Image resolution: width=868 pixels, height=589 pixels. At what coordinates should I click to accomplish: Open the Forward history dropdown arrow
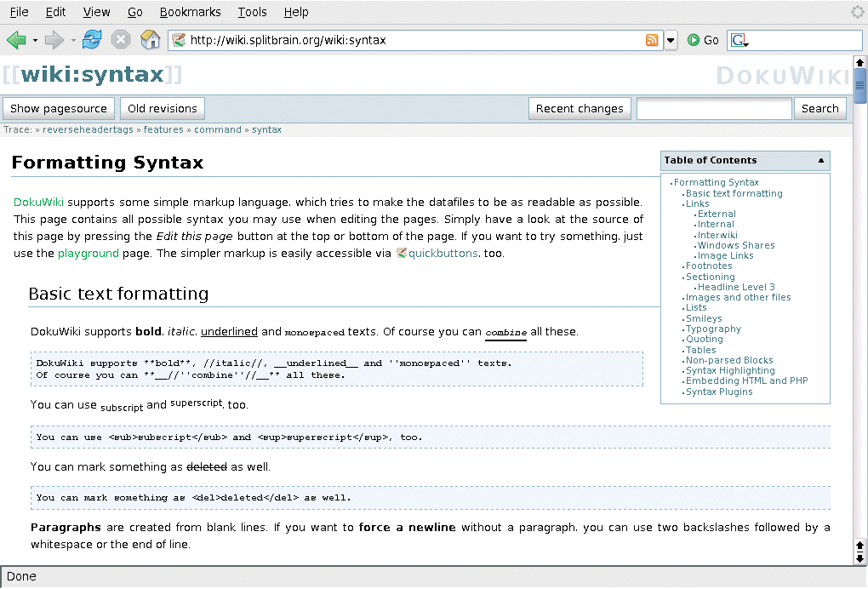point(73,40)
